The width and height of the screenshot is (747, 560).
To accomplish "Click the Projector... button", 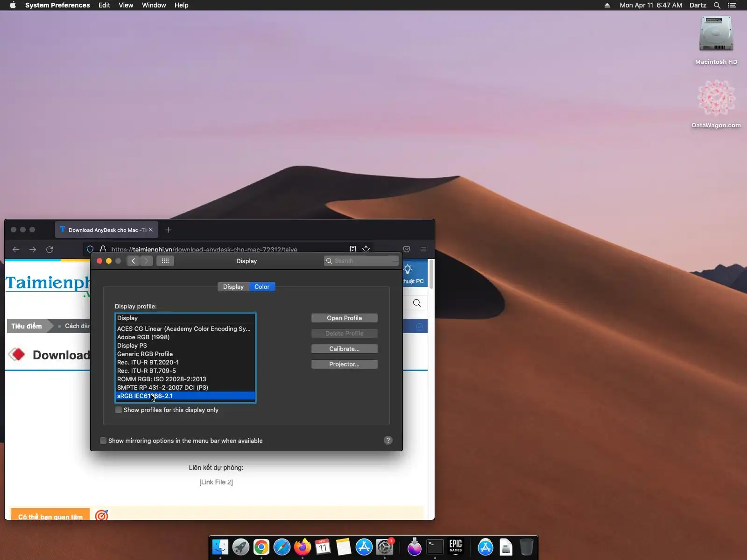I will [x=345, y=364].
